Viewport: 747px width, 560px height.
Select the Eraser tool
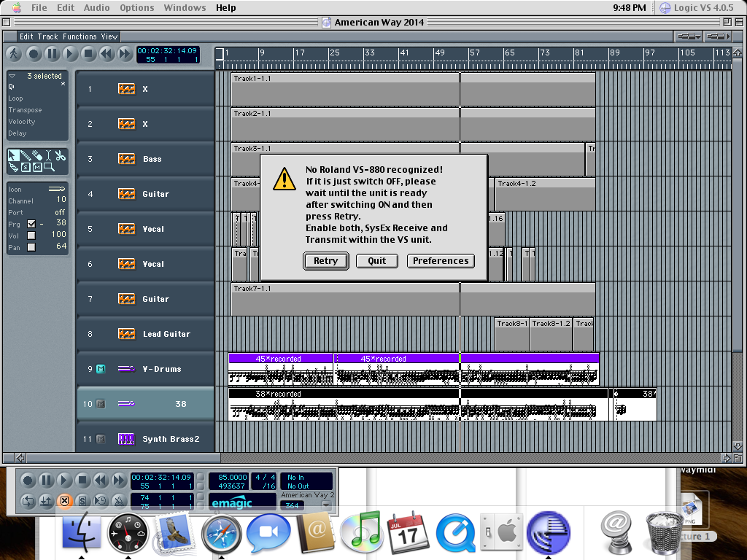37,156
